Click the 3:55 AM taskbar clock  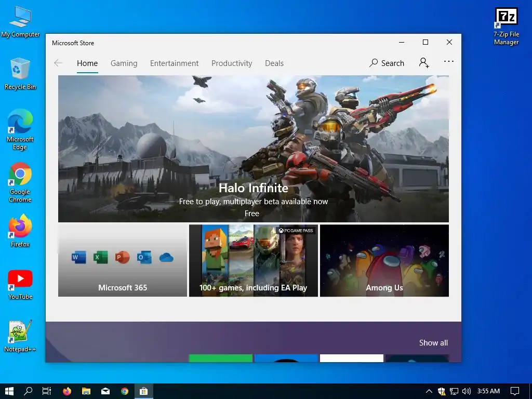click(488, 391)
